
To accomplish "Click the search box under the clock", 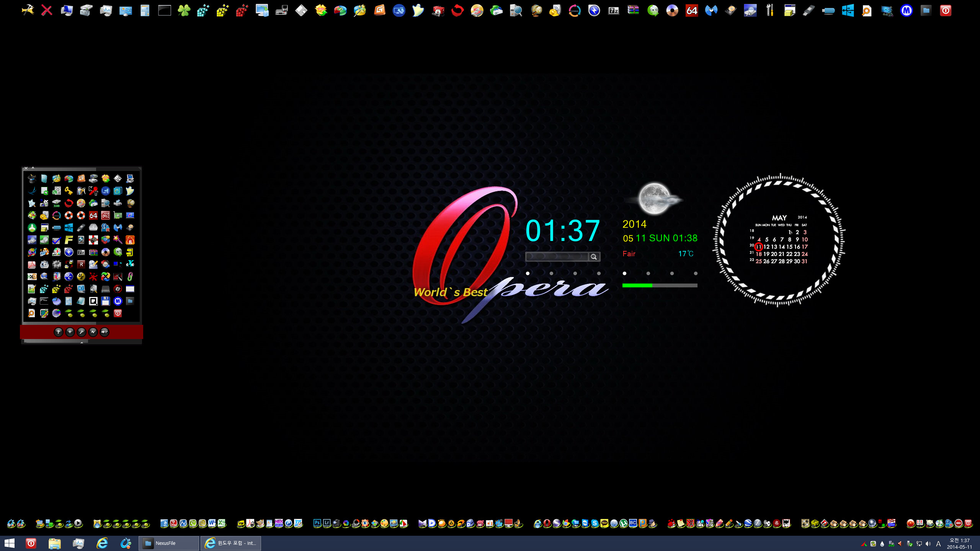I will click(x=557, y=257).
